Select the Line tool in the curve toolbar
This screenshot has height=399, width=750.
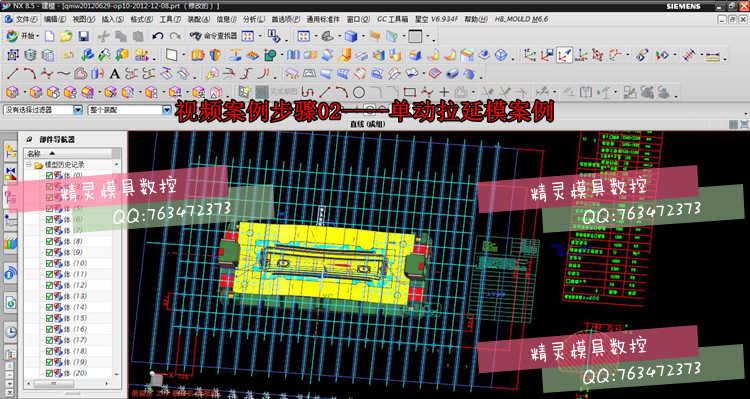[x=12, y=74]
